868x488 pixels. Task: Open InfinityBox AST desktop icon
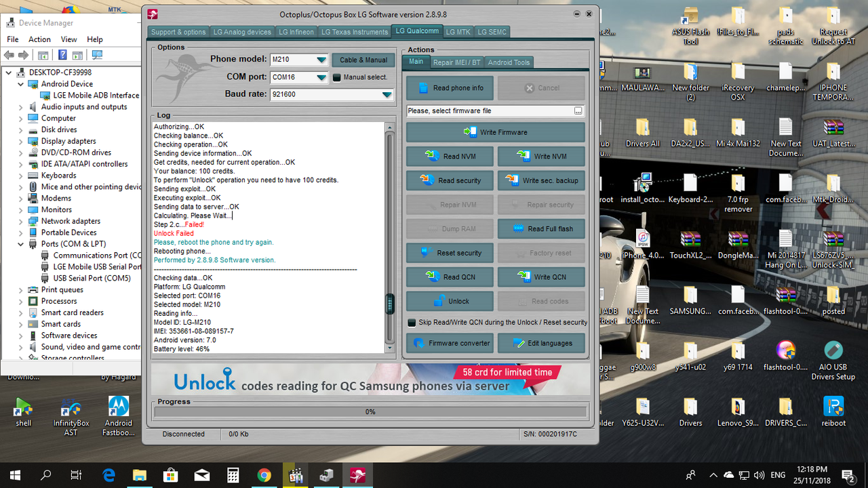pos(71,415)
